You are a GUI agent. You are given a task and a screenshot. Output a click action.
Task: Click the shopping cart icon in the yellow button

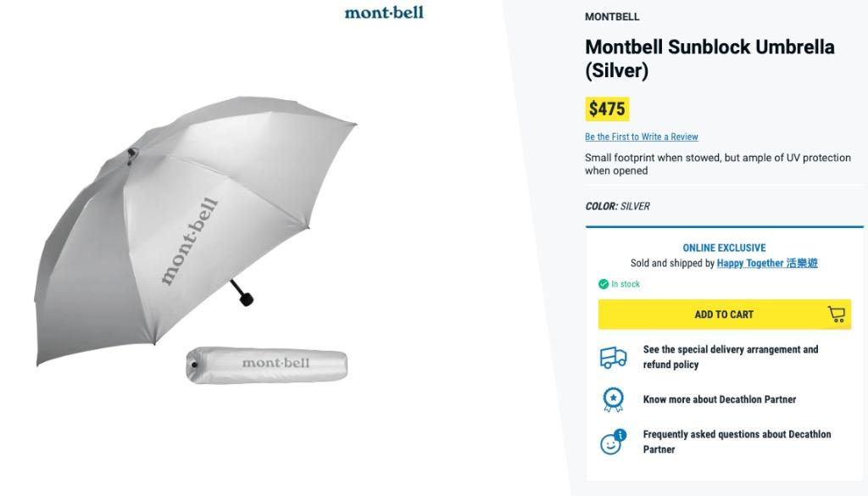click(x=836, y=315)
